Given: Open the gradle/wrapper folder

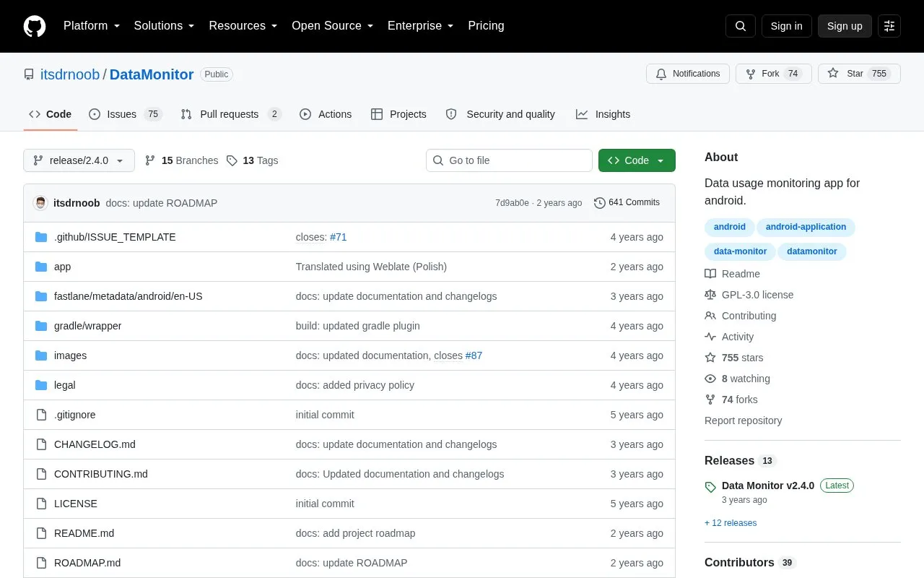Looking at the screenshot, I should pos(87,326).
